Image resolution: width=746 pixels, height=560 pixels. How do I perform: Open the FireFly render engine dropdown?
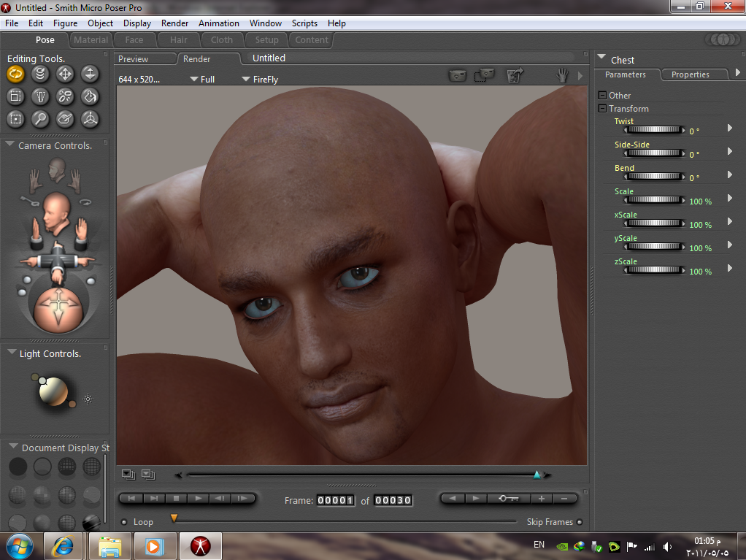[x=260, y=80]
